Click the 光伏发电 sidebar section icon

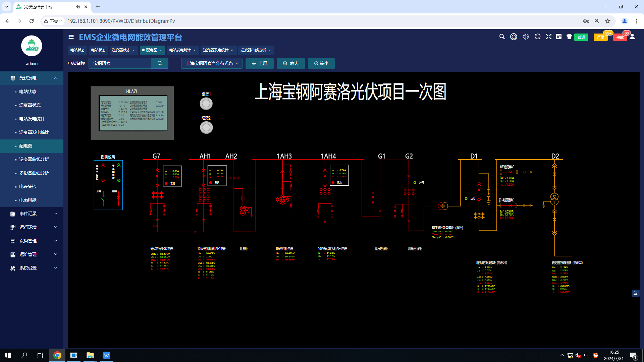12,78
